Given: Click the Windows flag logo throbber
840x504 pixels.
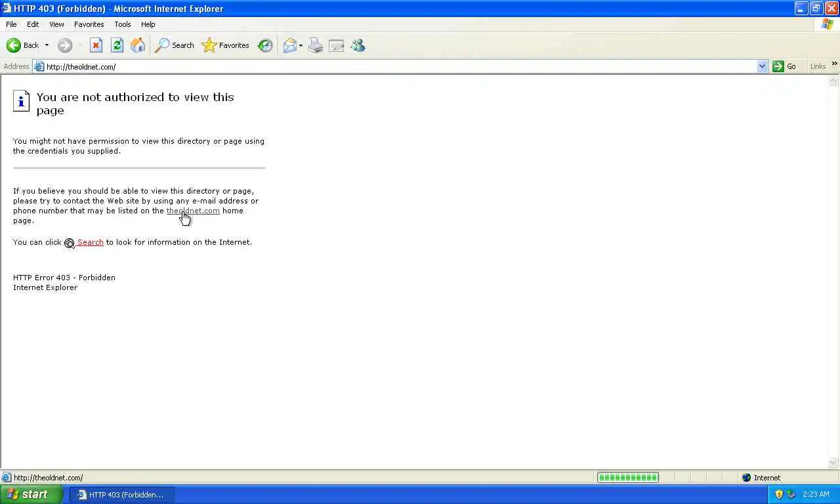Looking at the screenshot, I should point(828,24).
